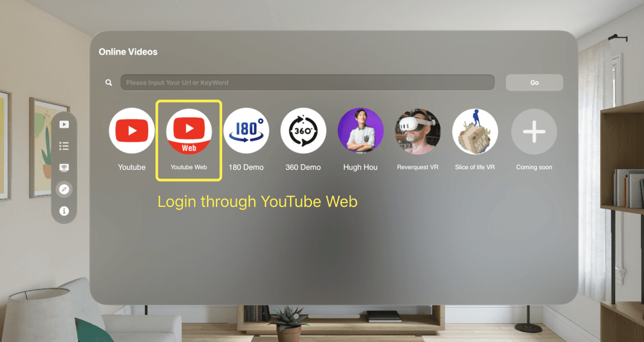The height and width of the screenshot is (342, 644).
Task: Open the Slice of life VR channel
Action: click(x=475, y=130)
